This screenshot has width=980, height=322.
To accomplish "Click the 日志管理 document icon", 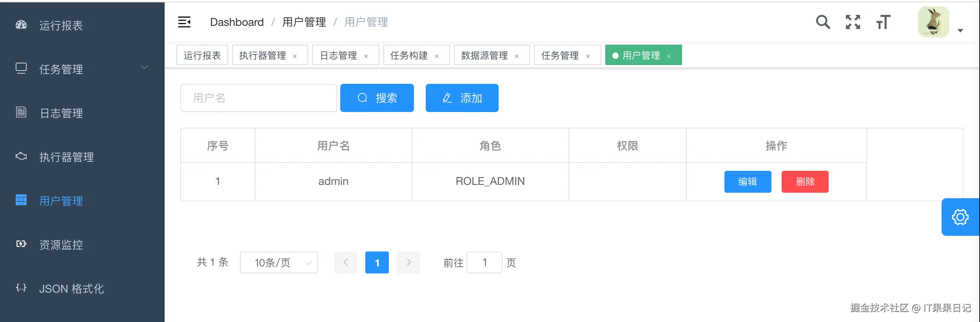I will [x=21, y=112].
